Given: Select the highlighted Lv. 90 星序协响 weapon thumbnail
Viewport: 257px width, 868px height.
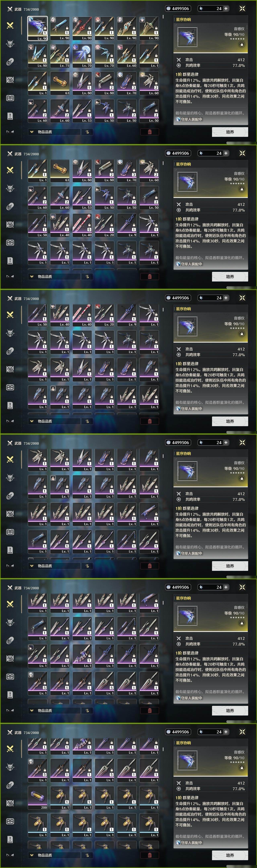Looking at the screenshot, I should (37, 28).
